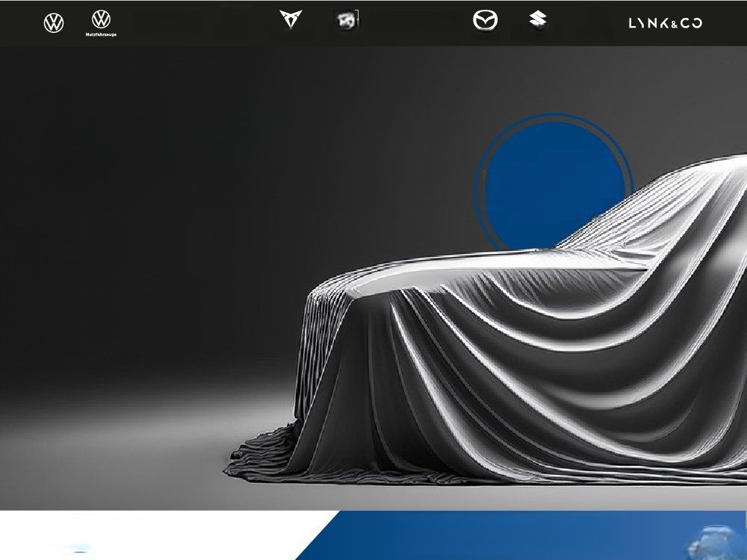Select the Cupra brand logo
The image size is (747, 560).
288,19
